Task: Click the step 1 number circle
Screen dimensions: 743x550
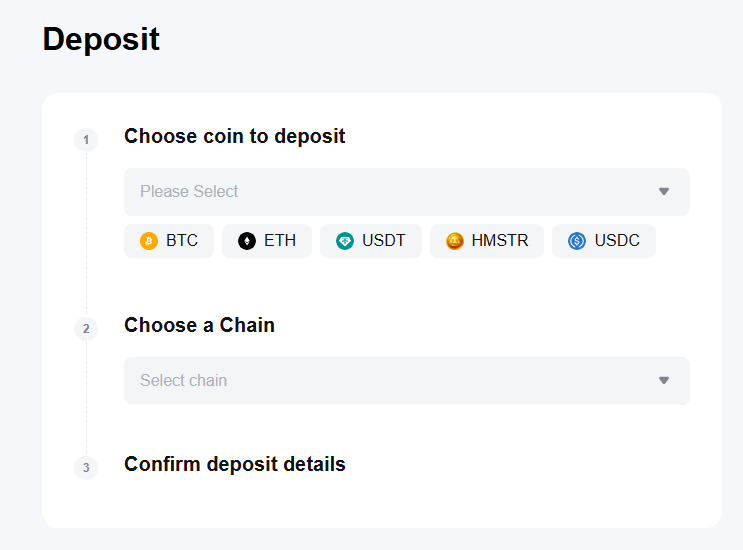Action: [x=86, y=140]
